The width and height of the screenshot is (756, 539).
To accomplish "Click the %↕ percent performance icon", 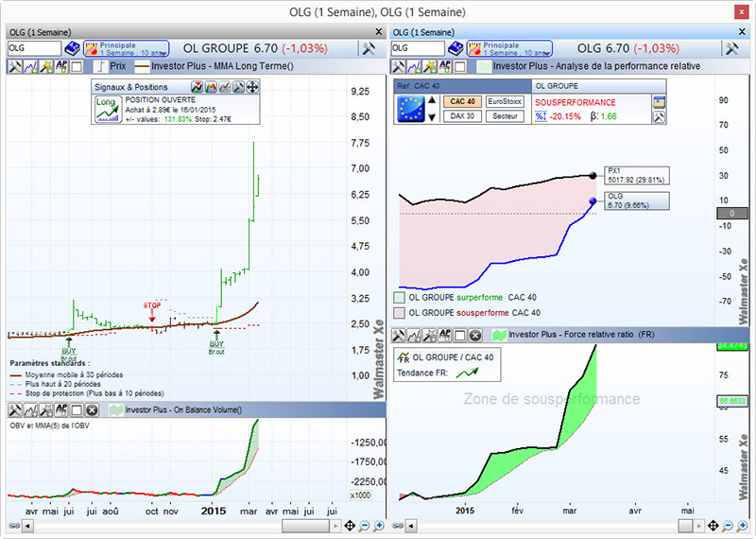I will coord(541,116).
